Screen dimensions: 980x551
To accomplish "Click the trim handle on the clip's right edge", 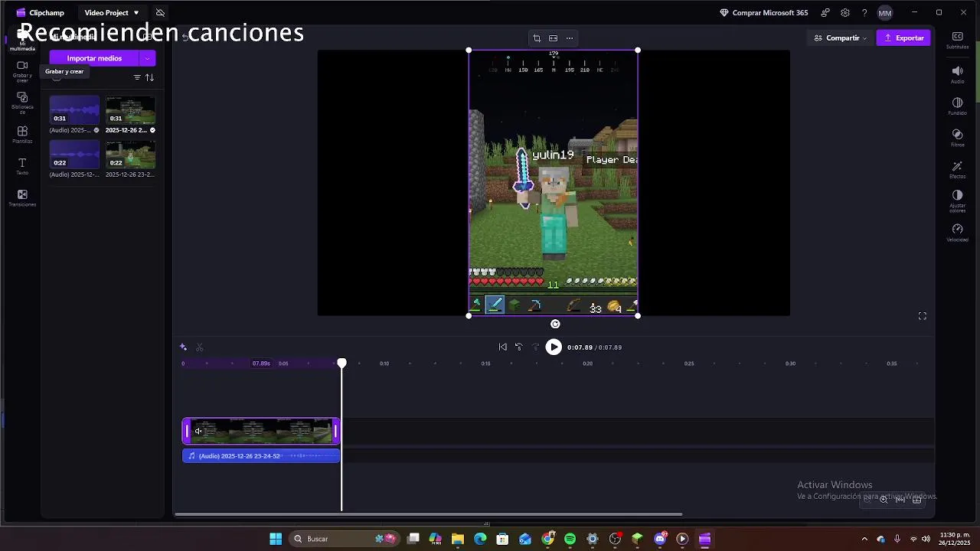I will coord(335,431).
